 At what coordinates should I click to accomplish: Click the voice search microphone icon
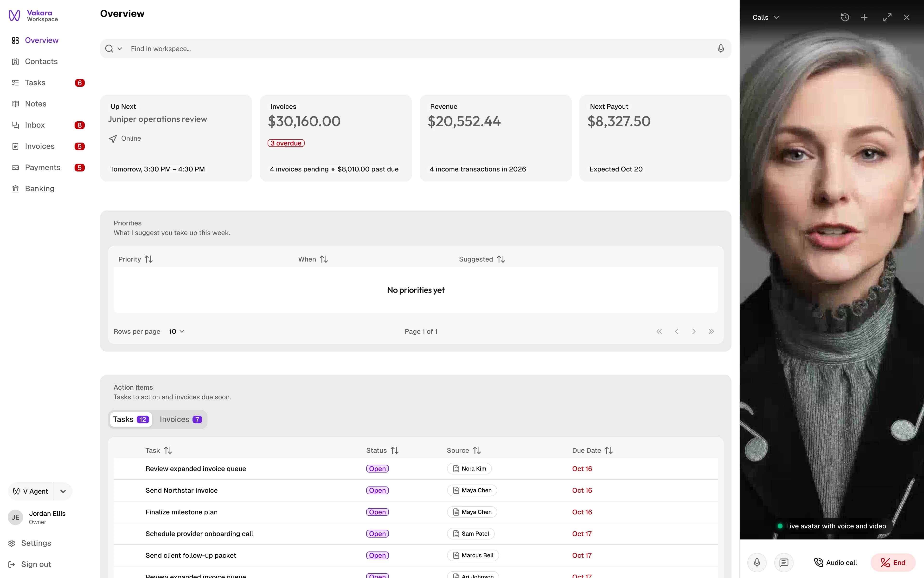[x=720, y=49]
